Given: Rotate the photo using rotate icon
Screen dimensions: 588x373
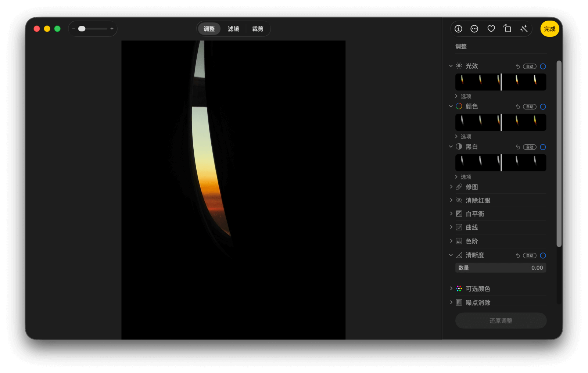Looking at the screenshot, I should [508, 29].
